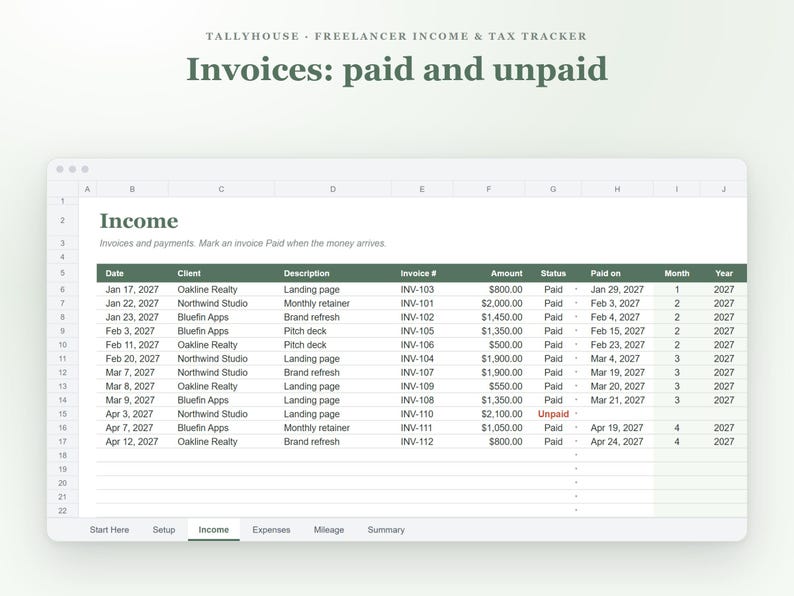Select column G header

553,189
